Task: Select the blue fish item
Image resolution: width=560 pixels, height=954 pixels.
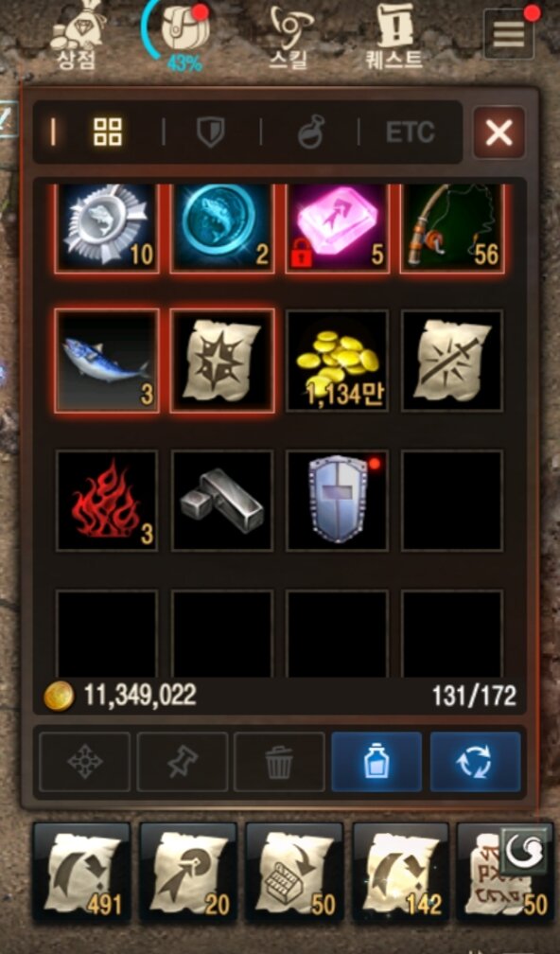Action: [x=107, y=361]
